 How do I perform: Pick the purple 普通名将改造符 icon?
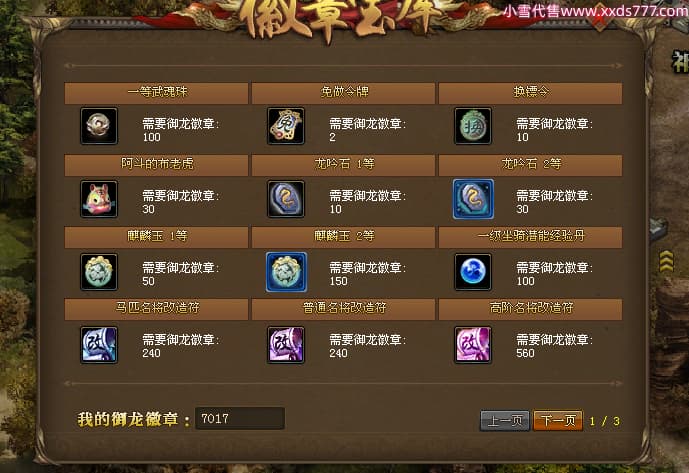click(286, 345)
